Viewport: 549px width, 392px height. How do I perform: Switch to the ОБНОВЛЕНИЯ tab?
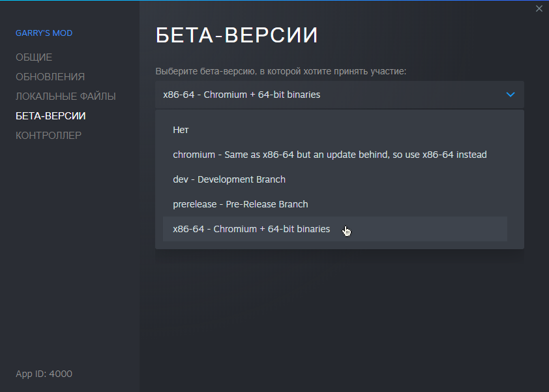(x=50, y=77)
